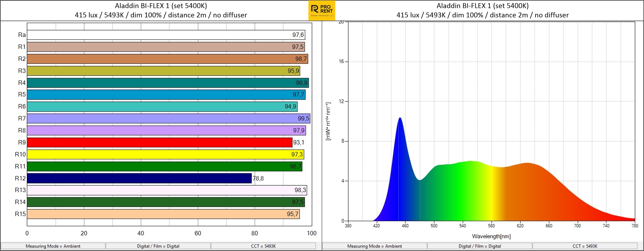Click the right Measuring Mode = Ambient field
644x251 pixels.
click(375, 246)
